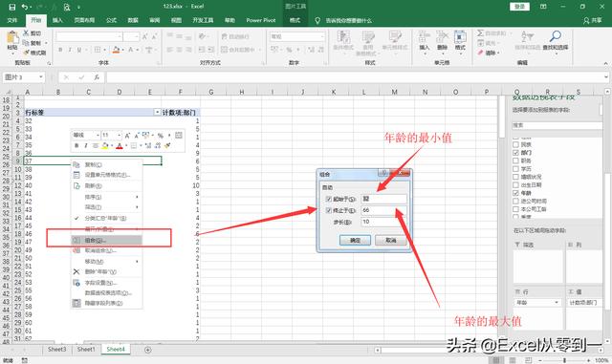Toggle the 起始于 (Starting at) checkbox
612x364 pixels.
coord(329,199)
